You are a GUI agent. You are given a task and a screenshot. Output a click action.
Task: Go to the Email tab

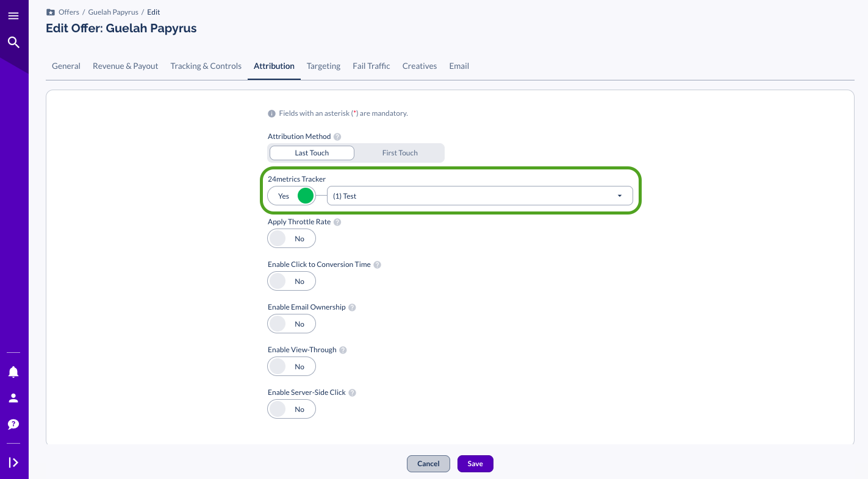459,66
